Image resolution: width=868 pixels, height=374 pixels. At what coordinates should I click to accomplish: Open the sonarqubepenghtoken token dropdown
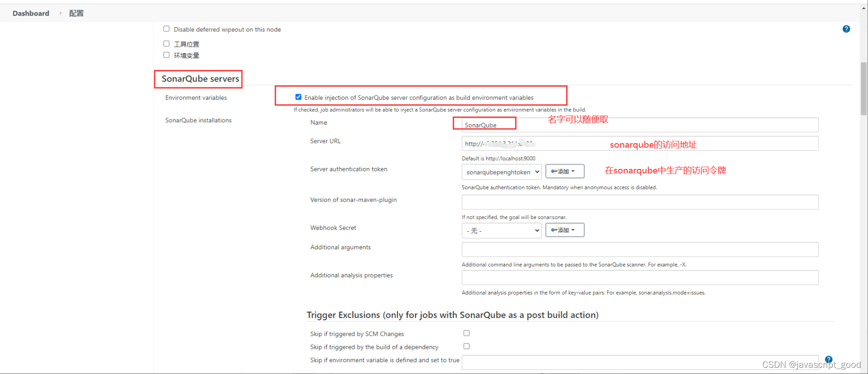point(501,172)
